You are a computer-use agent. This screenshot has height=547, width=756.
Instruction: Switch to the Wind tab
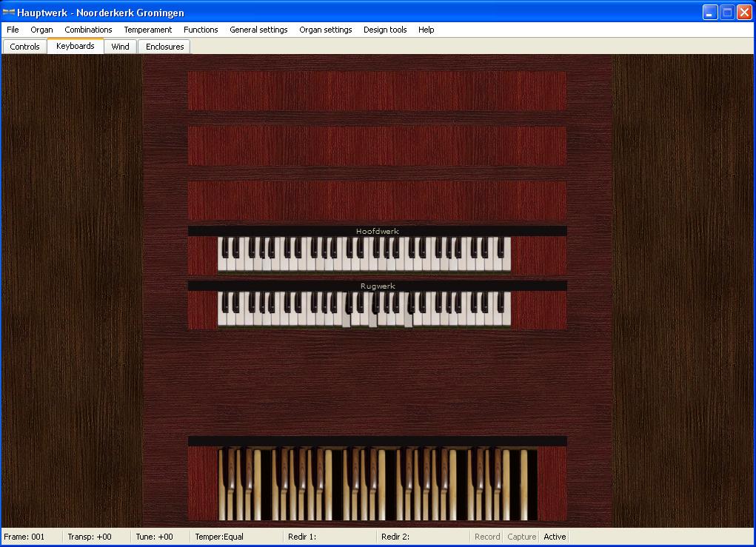(x=120, y=47)
